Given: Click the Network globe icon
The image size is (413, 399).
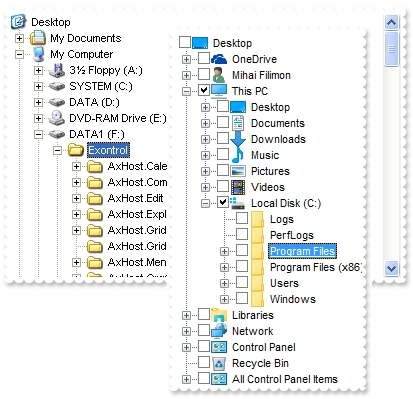Looking at the screenshot, I should point(219,331).
